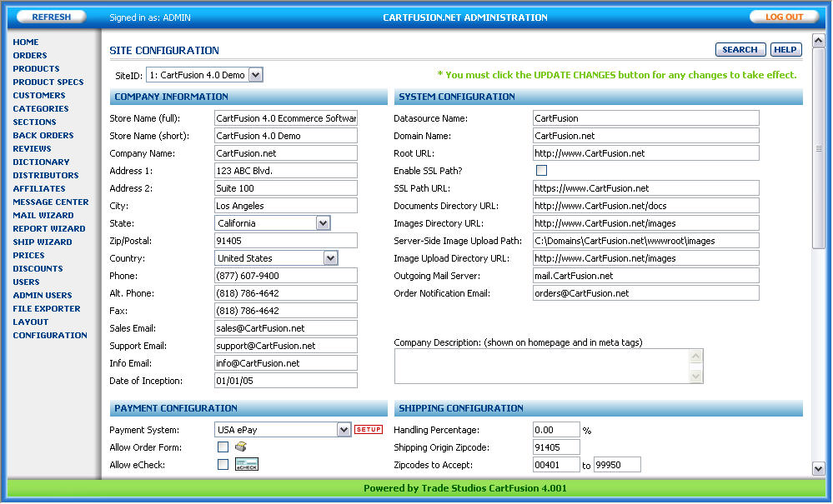Open ADMIN USERS in the sidebar
This screenshot has width=833, height=504.
tap(43, 295)
